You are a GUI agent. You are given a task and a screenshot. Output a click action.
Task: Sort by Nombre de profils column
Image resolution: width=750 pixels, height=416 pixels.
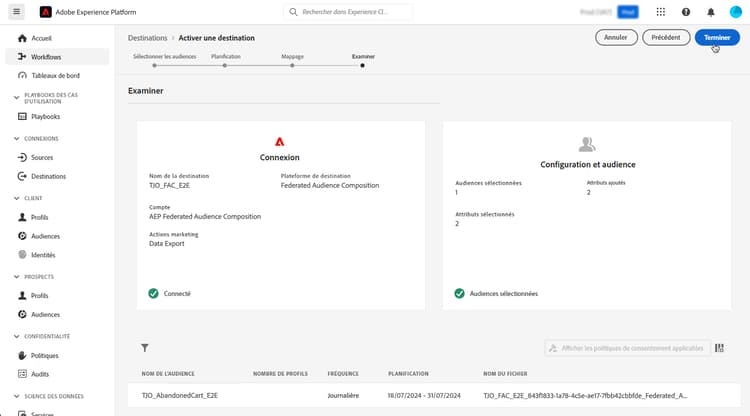tap(280, 374)
